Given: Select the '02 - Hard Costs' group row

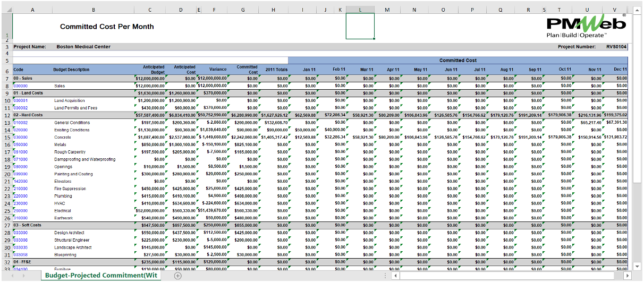Looking at the screenshot, I should (x=320, y=115).
